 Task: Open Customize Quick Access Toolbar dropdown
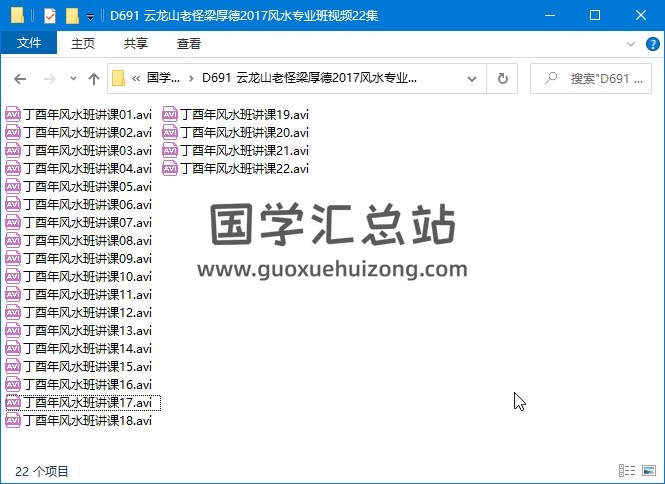pos(90,17)
